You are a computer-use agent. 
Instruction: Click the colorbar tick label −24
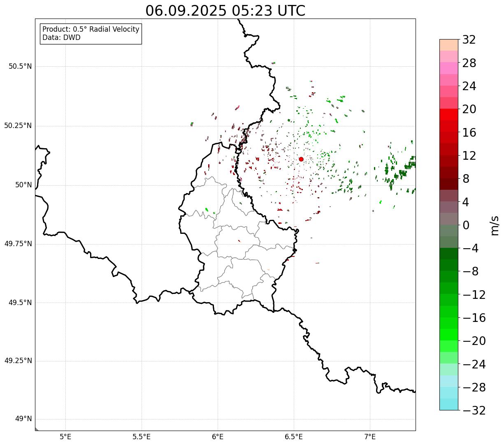[x=474, y=364]
